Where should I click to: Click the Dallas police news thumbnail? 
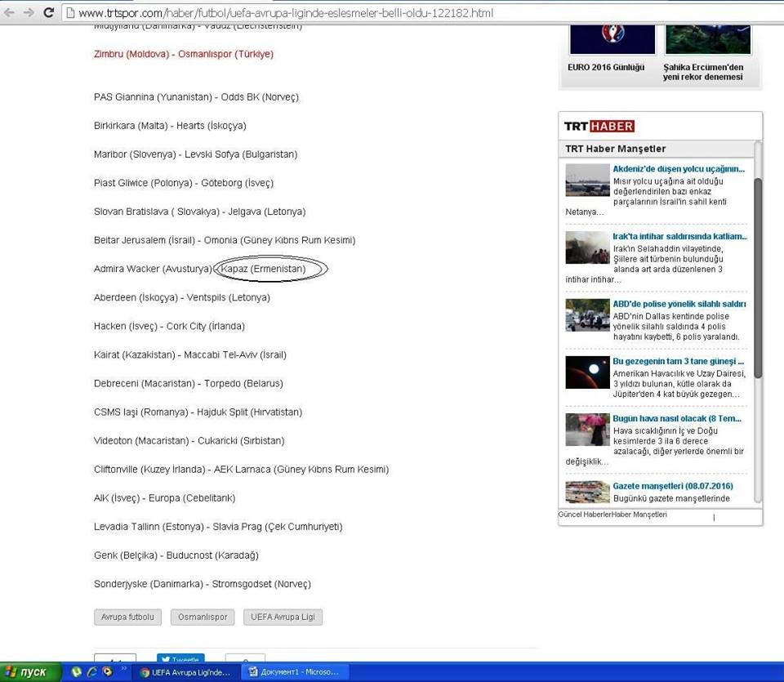[x=587, y=315]
